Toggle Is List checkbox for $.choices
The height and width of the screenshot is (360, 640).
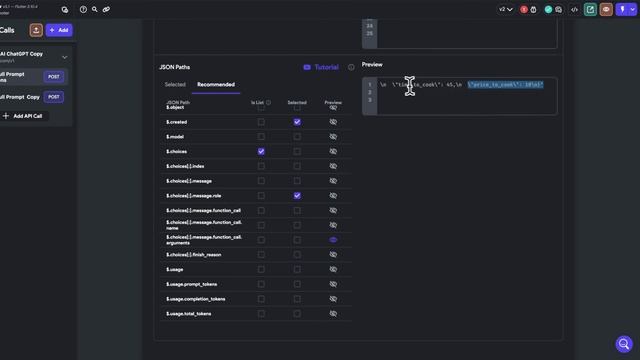261,151
